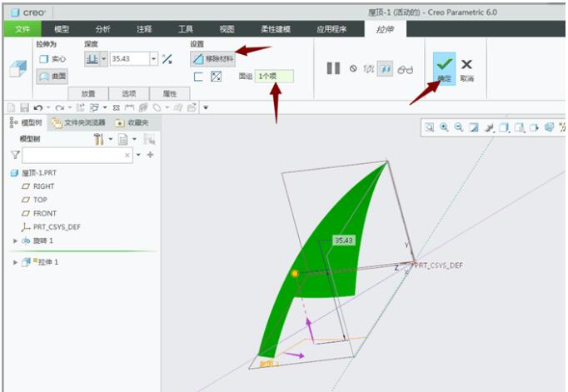Click the Windows switcher icon

[95, 107]
